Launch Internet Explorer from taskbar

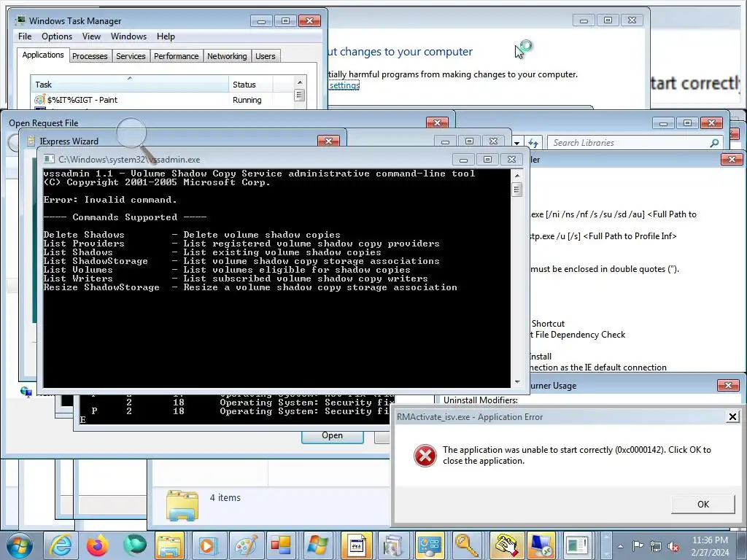click(x=61, y=545)
